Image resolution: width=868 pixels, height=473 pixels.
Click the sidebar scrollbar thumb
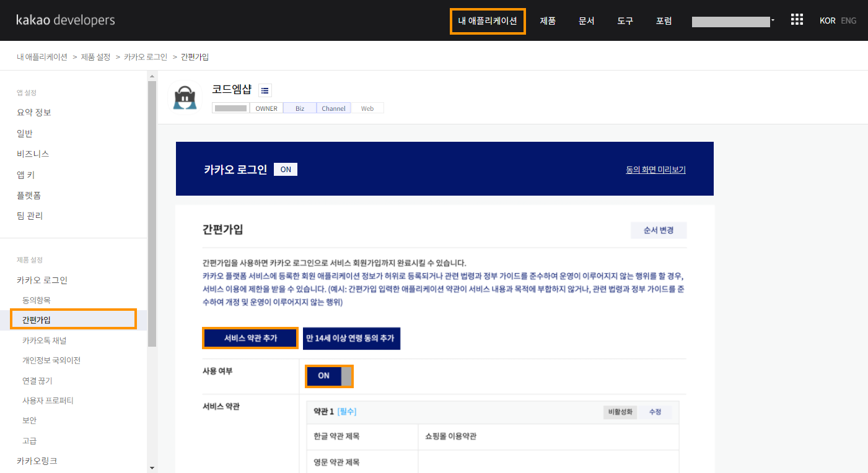pos(152,214)
